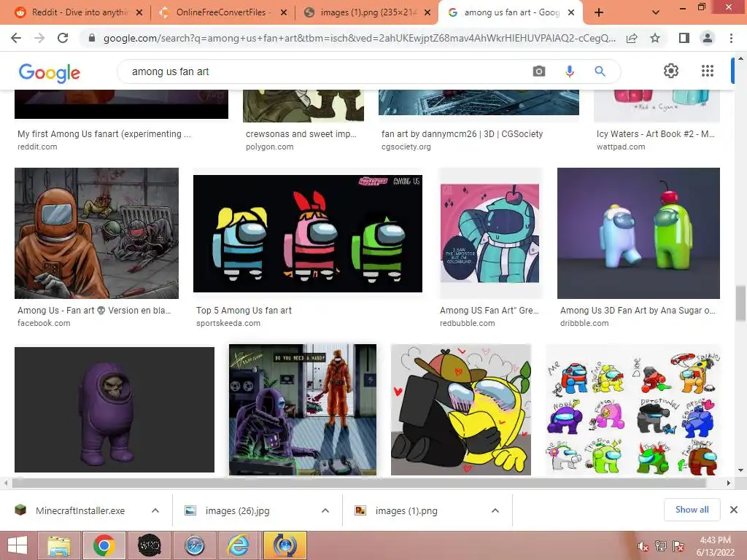Screen dimensions: 747x560
Task: Open Icy Waters Art Book wattpad link
Action: pos(656,134)
